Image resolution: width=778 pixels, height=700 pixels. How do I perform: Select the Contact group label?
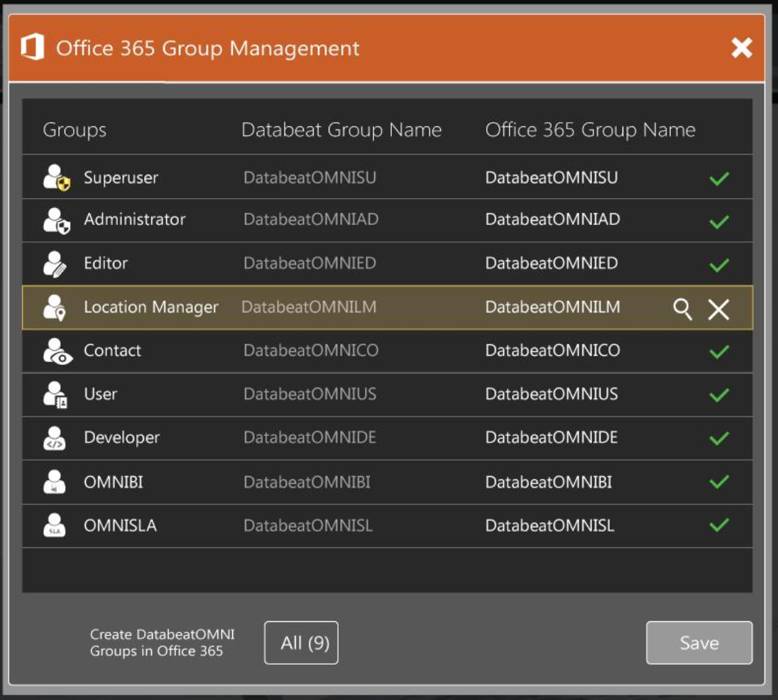[x=112, y=350]
